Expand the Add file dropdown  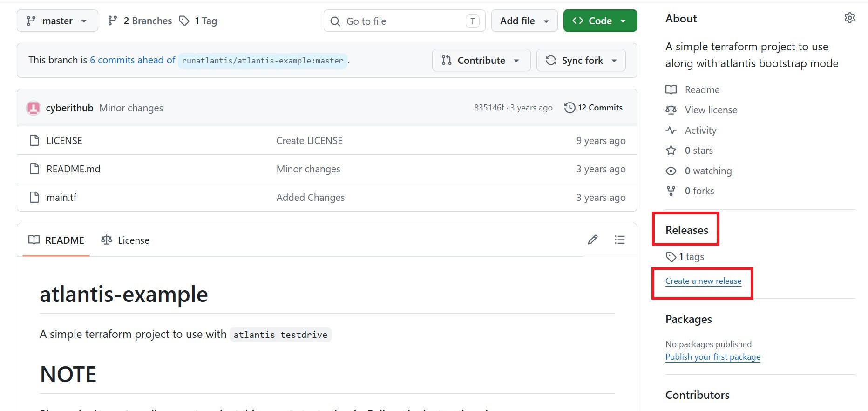[524, 21]
